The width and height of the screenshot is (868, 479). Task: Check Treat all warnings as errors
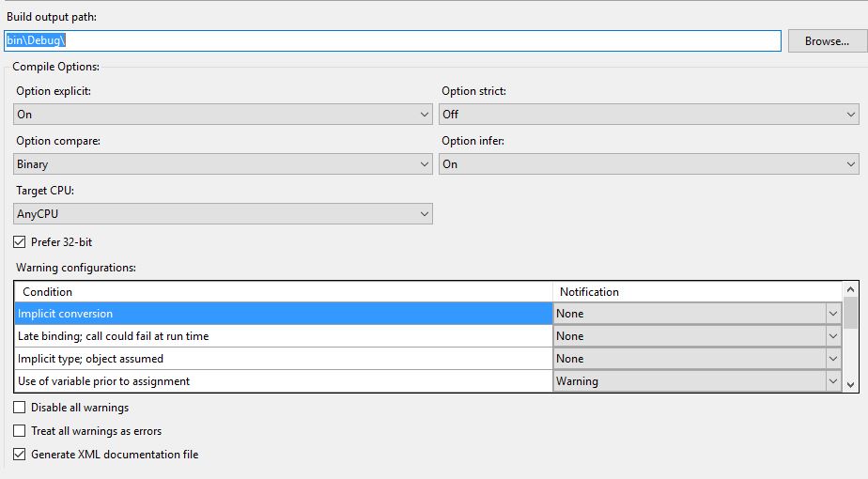point(21,431)
